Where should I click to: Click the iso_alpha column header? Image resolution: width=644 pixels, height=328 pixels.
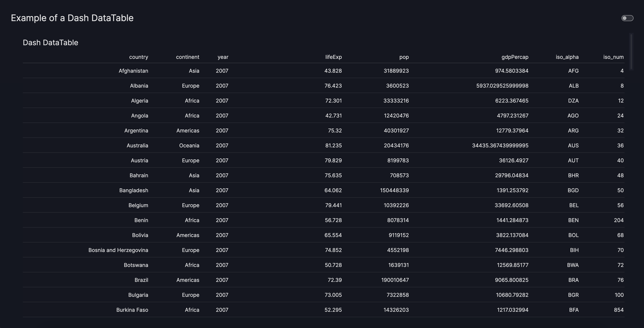pyautogui.click(x=567, y=57)
